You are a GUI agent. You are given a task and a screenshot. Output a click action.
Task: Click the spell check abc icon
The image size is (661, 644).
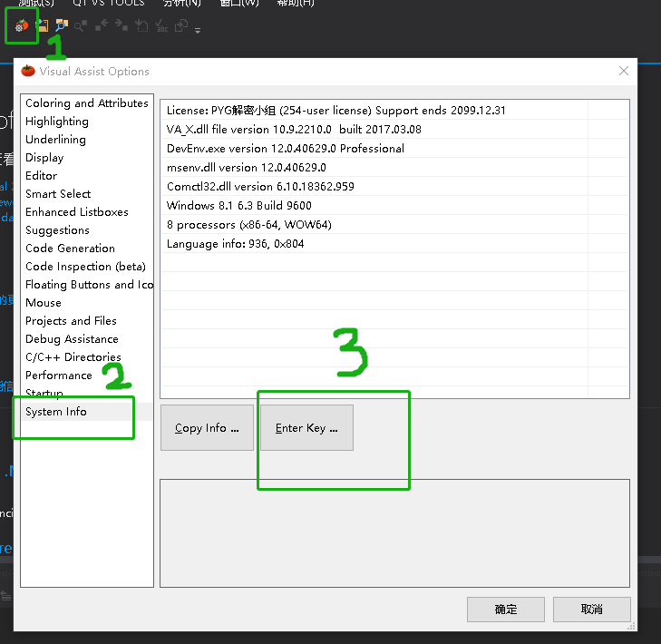click(161, 25)
